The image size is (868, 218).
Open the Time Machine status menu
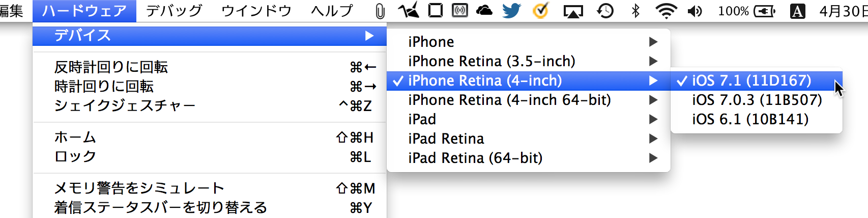[605, 11]
